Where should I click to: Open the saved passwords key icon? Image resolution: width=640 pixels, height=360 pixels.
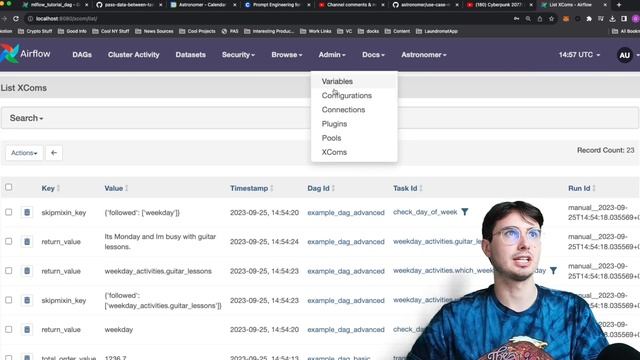click(x=516, y=19)
